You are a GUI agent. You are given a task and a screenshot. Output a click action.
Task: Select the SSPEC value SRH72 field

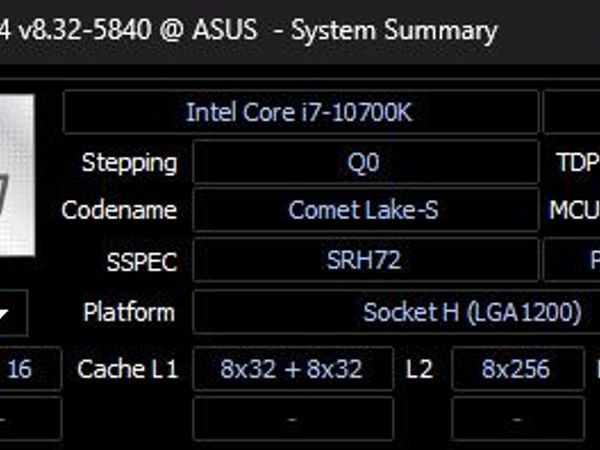coord(364,261)
